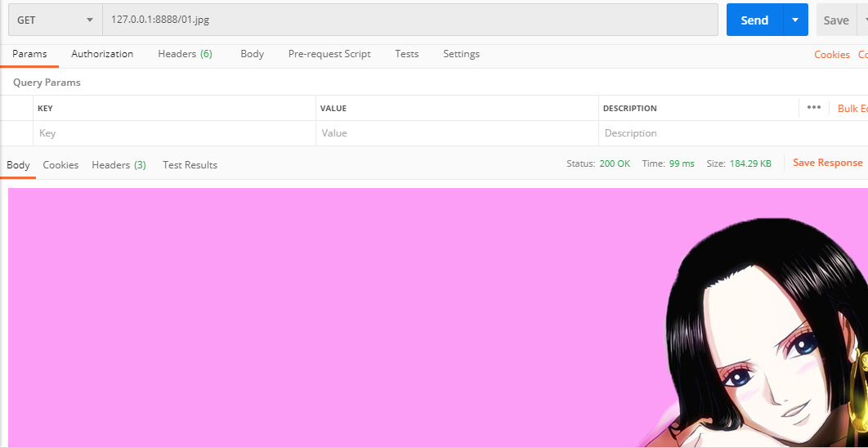Viewport: 868px width, 448px height.
Task: Open the Bulk Edit link
Action: click(x=852, y=109)
